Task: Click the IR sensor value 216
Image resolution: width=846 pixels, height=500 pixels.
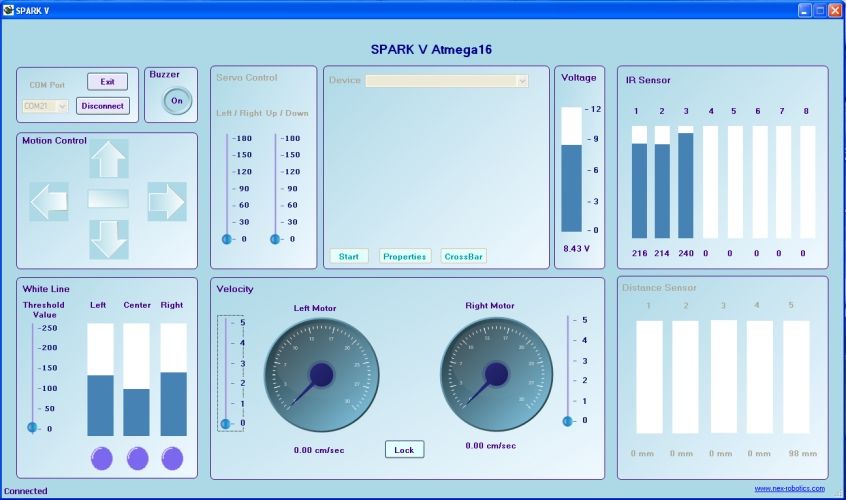Action: 639,253
